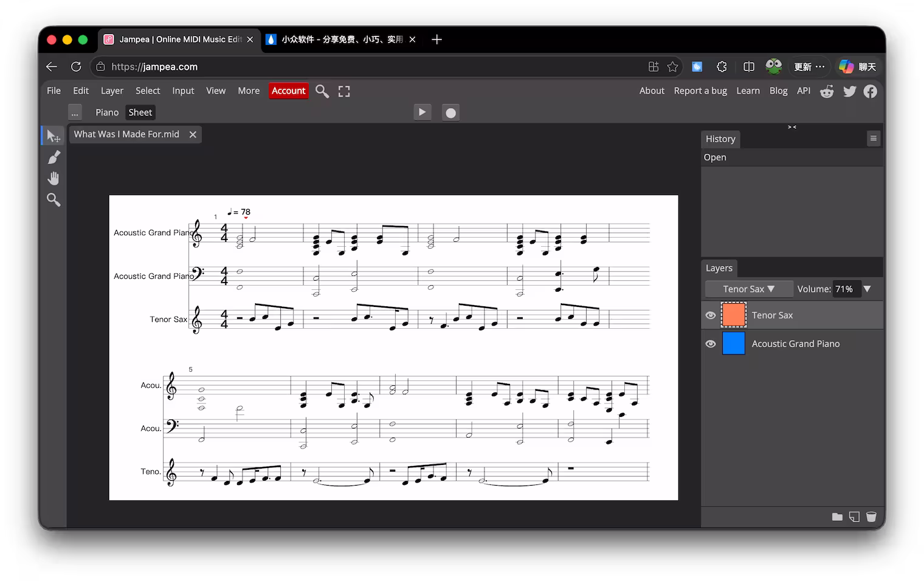Screen dimensions: 924x581
Task: Toggle the fullscreen icon in menu bar
Action: [344, 91]
